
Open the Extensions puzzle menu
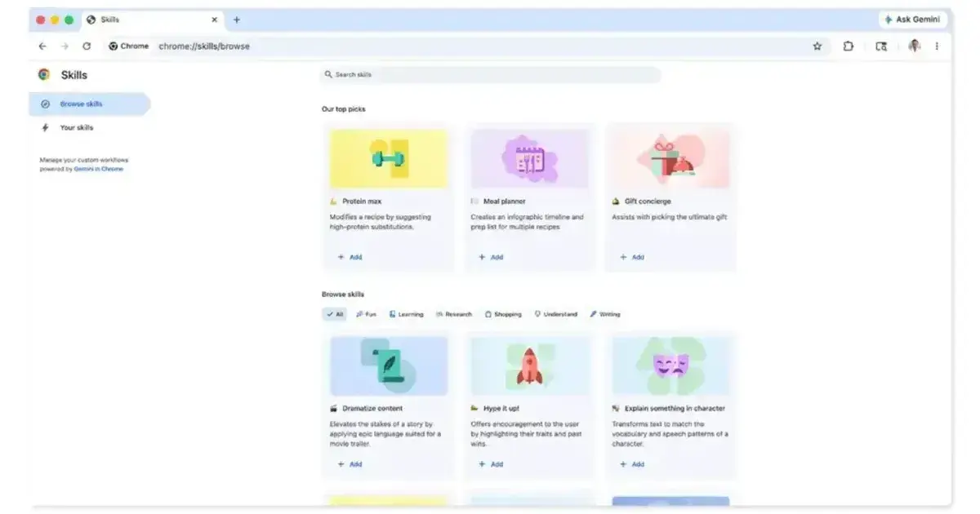pyautogui.click(x=849, y=47)
